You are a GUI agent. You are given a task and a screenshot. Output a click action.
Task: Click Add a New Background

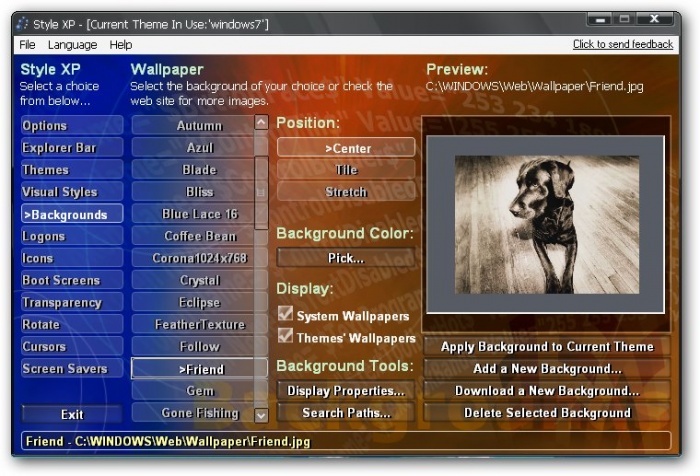coord(547,369)
